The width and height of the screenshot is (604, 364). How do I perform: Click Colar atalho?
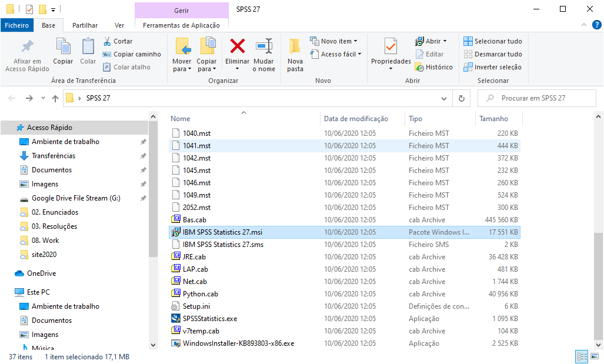(126, 67)
